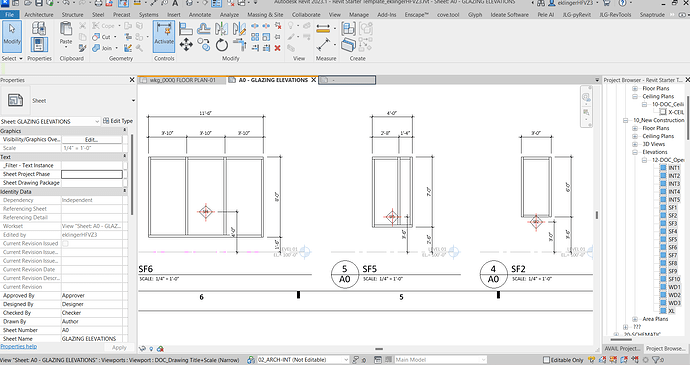
Task: Click the Sheet Project Phase input field
Action: [x=92, y=174]
